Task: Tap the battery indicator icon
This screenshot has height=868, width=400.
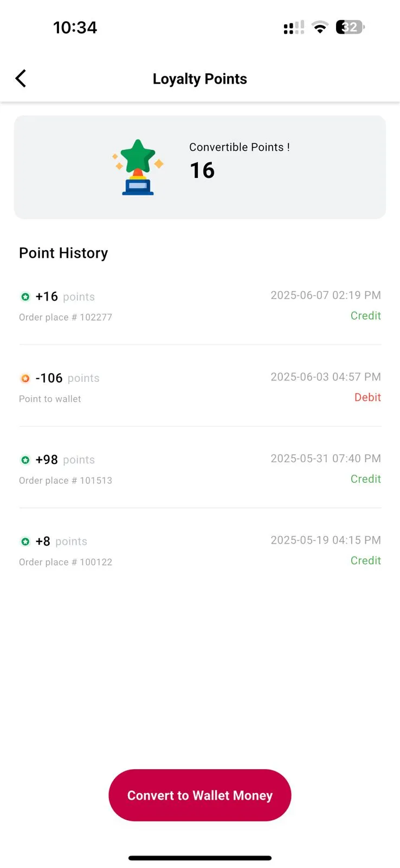Action: point(350,27)
